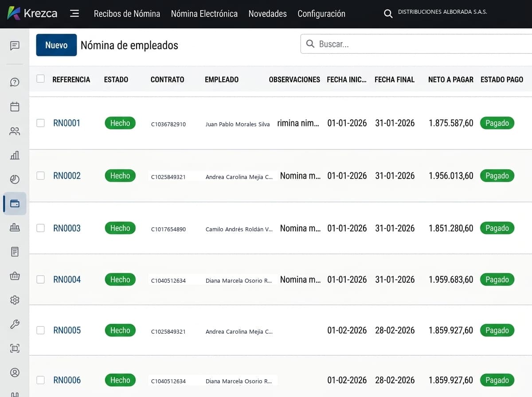This screenshot has width=532, height=397.
Task: Open the bar chart reports sidebar icon
Action: point(15,155)
